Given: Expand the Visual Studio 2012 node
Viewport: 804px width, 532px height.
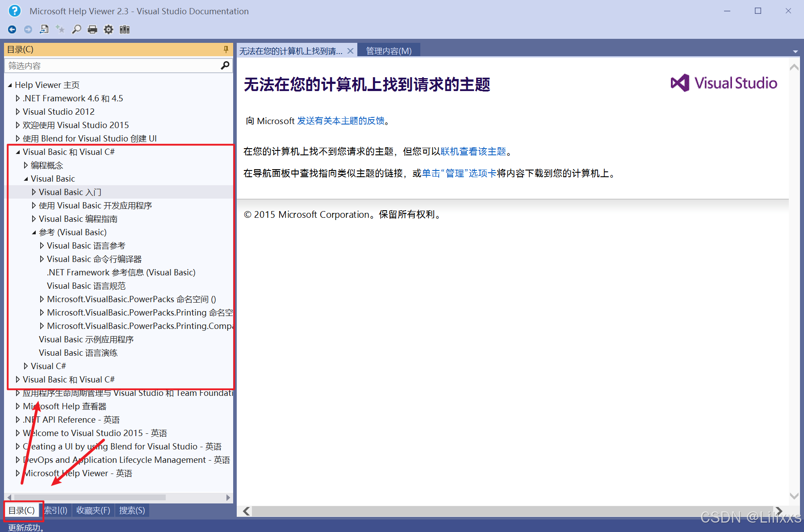Looking at the screenshot, I should (x=18, y=112).
